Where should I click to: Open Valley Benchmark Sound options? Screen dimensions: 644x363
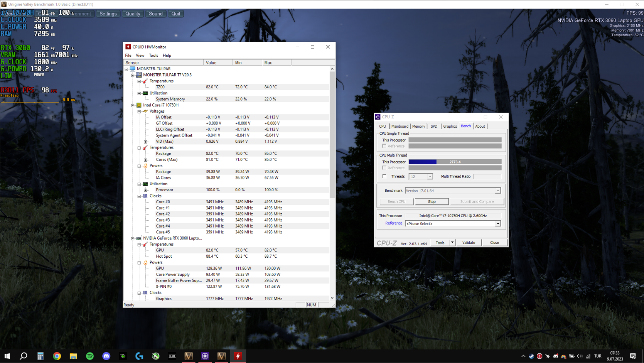tap(156, 14)
